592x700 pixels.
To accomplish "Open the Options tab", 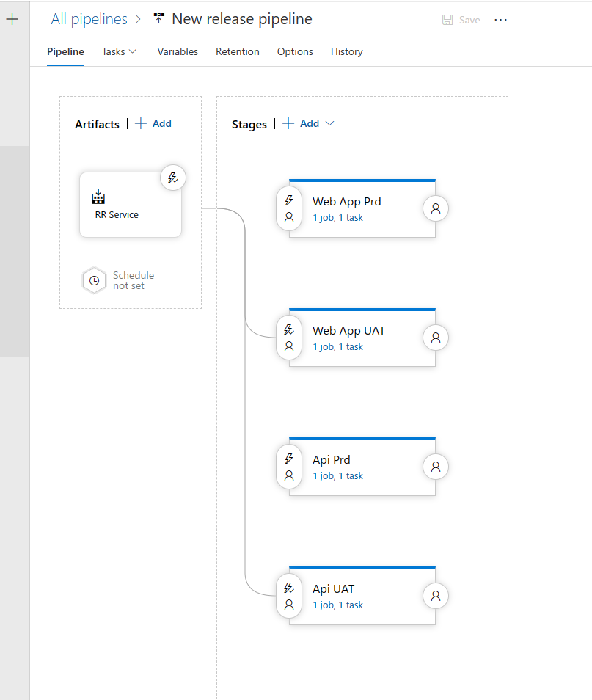I will tap(295, 51).
